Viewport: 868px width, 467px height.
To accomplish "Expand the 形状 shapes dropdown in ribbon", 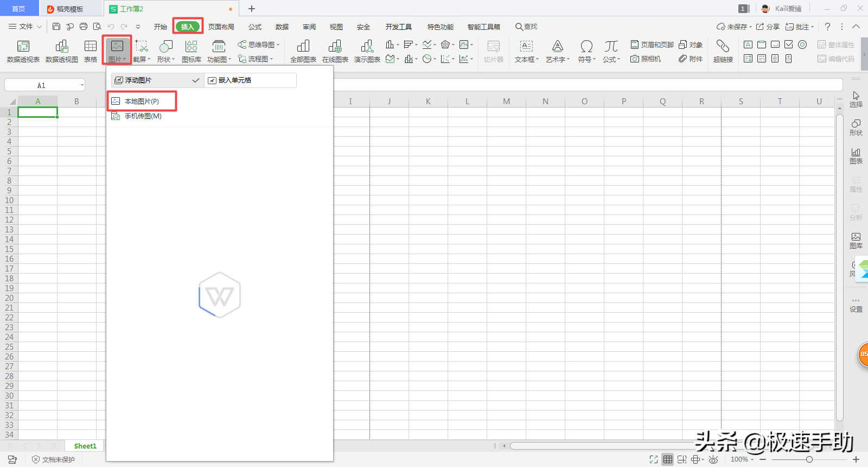I will point(166,59).
